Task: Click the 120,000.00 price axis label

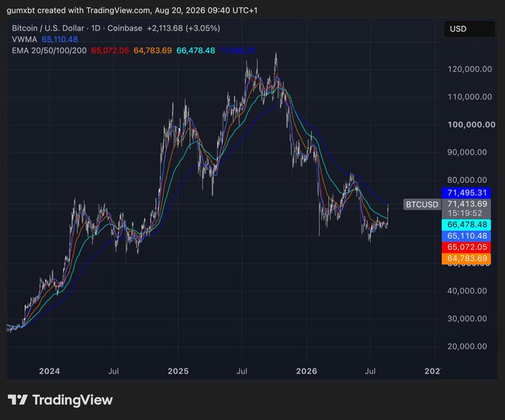Action: click(x=469, y=69)
